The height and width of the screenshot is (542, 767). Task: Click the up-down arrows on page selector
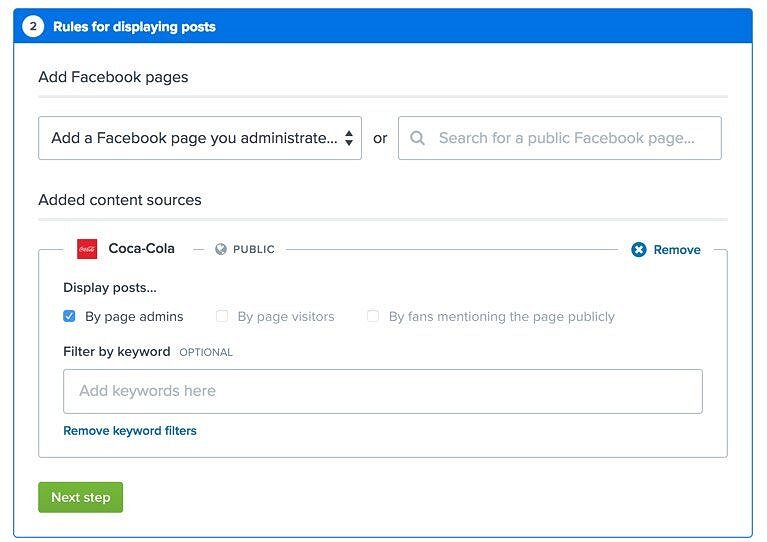coord(349,138)
